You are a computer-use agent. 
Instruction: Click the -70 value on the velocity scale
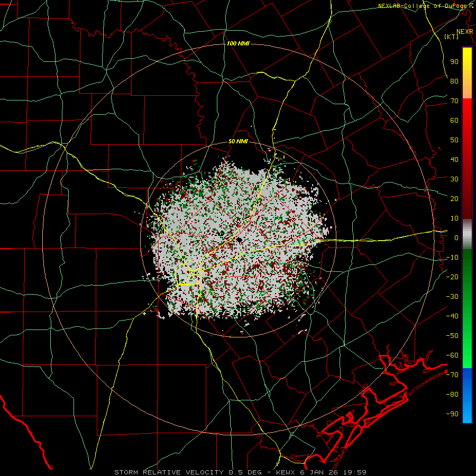[x=452, y=374]
